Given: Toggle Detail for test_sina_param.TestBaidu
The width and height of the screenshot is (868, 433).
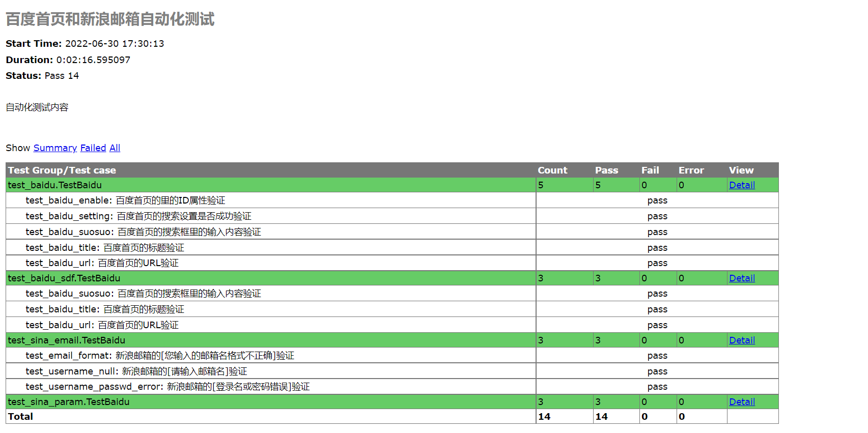Looking at the screenshot, I should click(742, 402).
